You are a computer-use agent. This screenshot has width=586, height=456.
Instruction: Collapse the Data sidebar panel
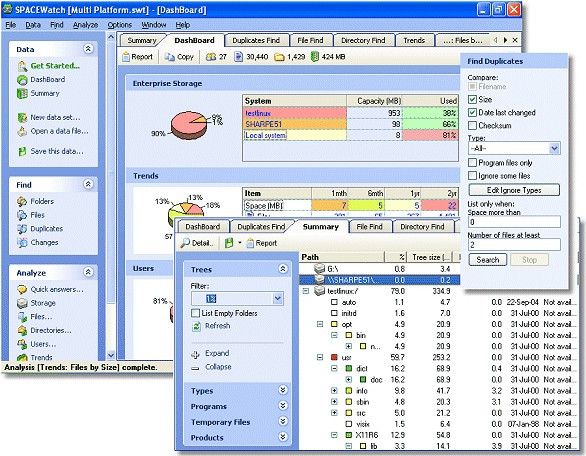point(88,49)
